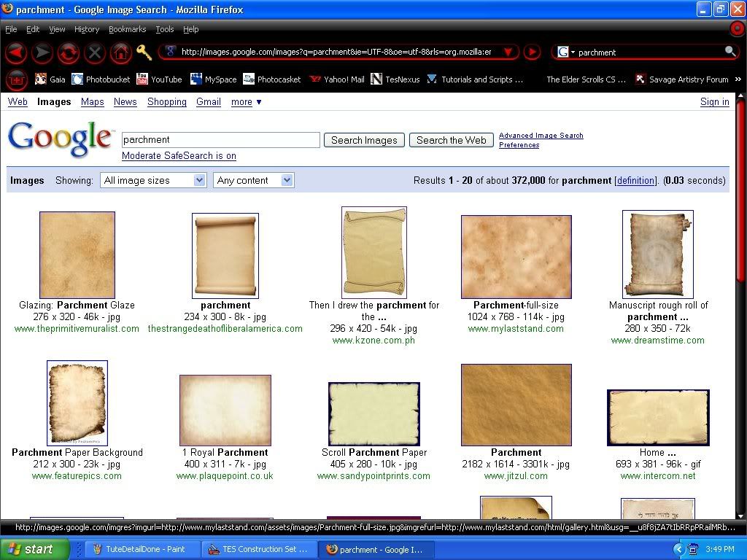Click the first red bookmark toolbar icon

(16, 79)
